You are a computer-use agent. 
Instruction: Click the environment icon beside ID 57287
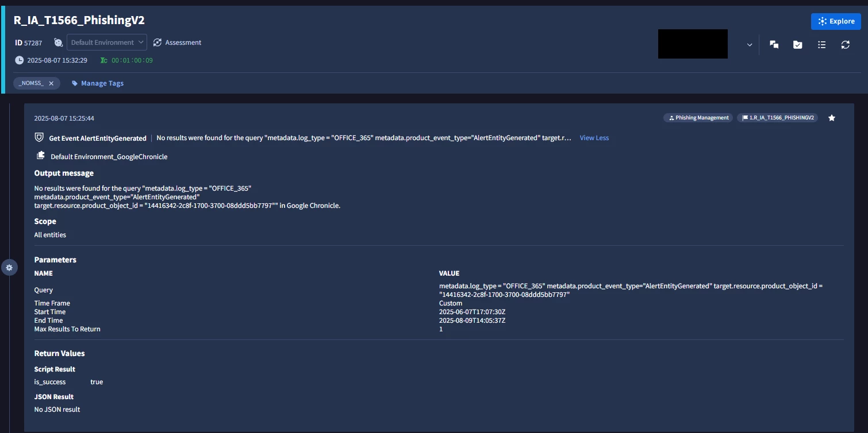tap(58, 42)
